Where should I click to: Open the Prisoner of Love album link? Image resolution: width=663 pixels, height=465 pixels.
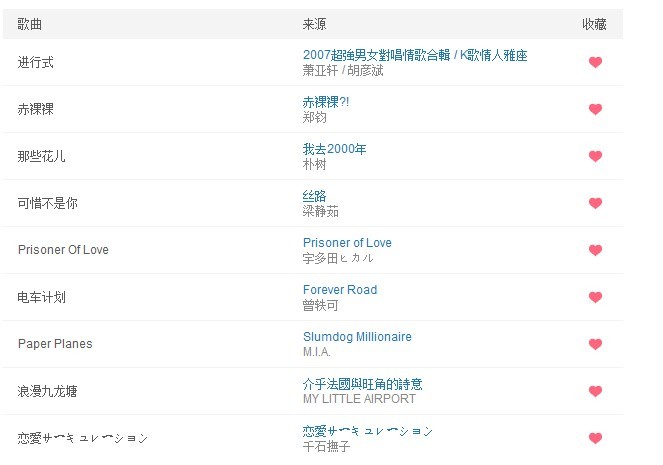tap(347, 243)
